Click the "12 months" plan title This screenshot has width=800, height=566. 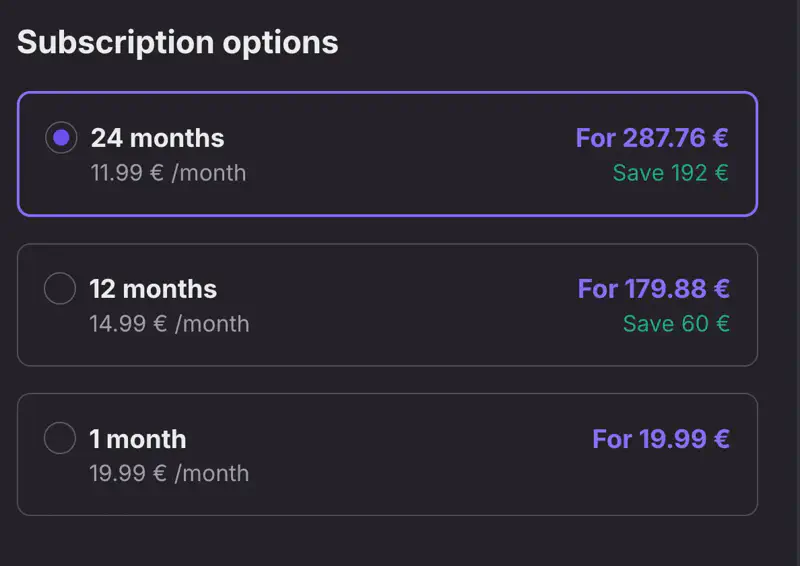tap(153, 289)
